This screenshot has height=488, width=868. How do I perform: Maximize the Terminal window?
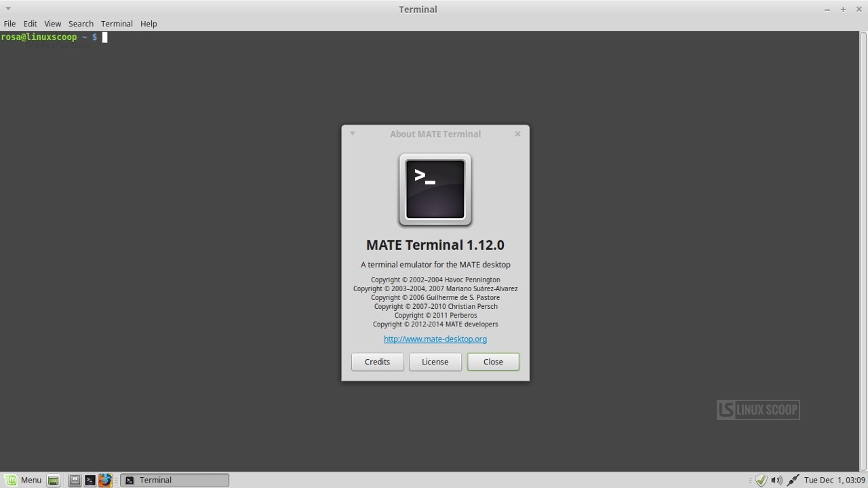(843, 10)
